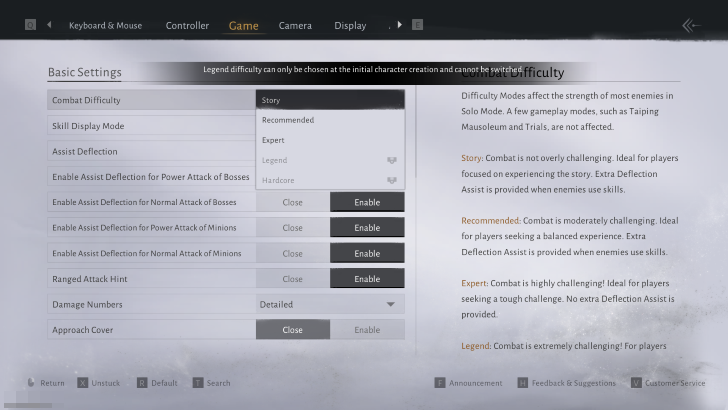Click the locked Hardcore difficulty entry
728x410 pixels.
pyautogui.click(x=330, y=180)
